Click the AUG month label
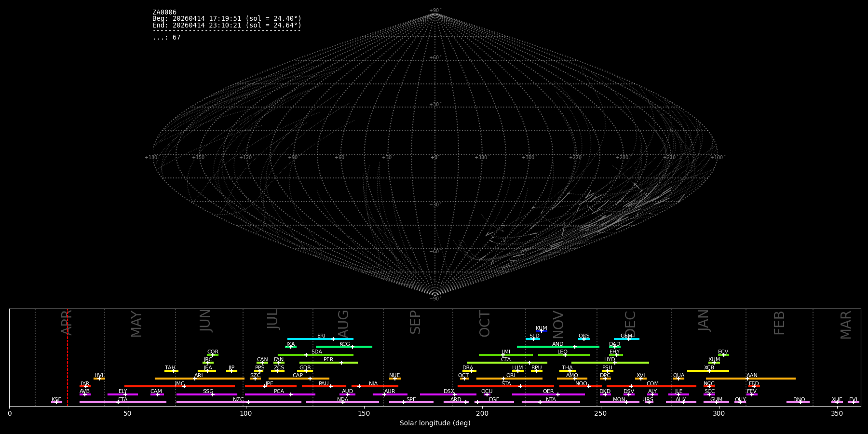Image resolution: width=868 pixels, height=434 pixels. pyautogui.click(x=343, y=325)
